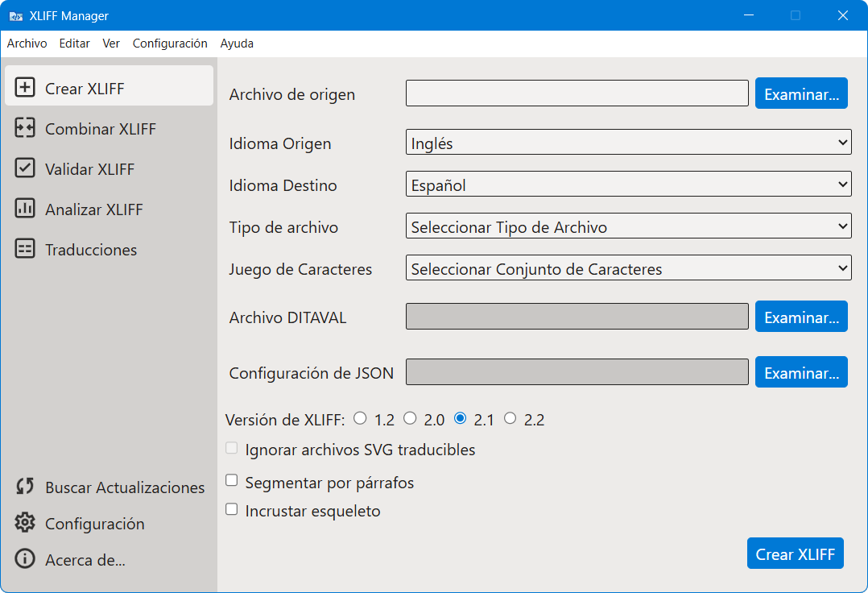868x593 pixels.
Task: Select XLIFF version 2.0
Action: [410, 418]
